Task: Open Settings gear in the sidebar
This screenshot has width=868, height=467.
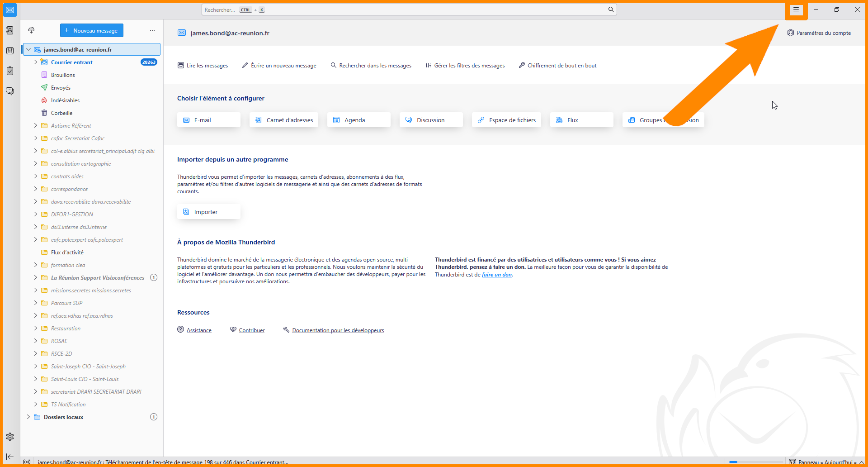Action: click(x=10, y=437)
